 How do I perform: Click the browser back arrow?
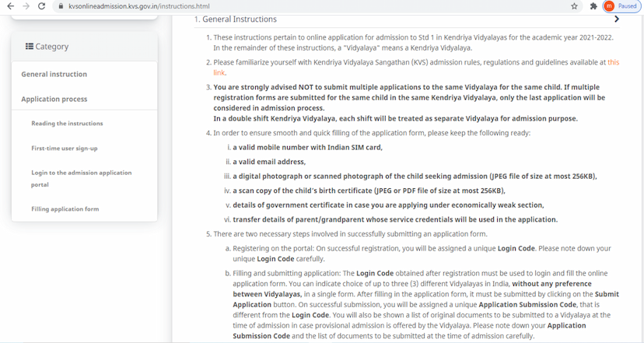[x=9, y=6]
